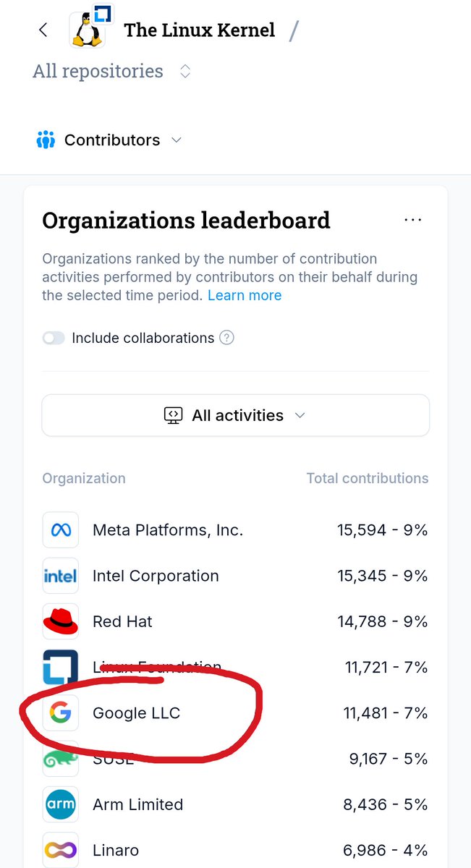The height and width of the screenshot is (868, 471).
Task: Enable the Include collaborations toggle
Action: click(54, 338)
